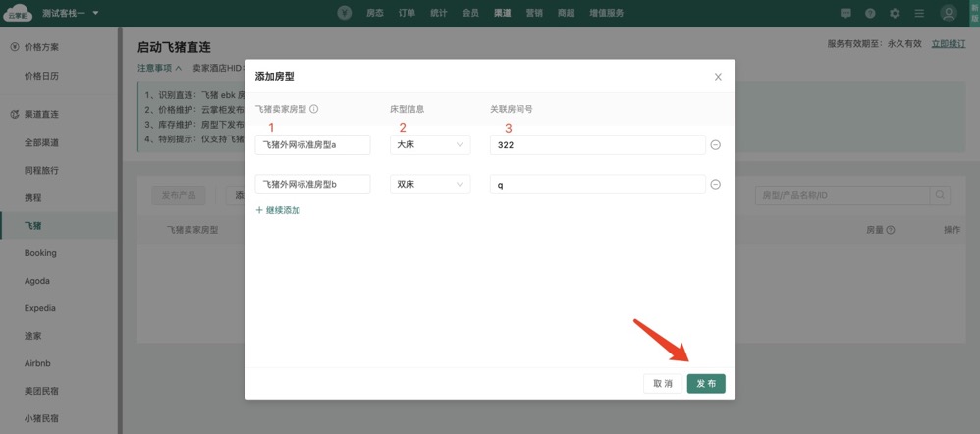Viewport: 980px width, 434px height.
Task: Select Booking in the channel sidebar
Action: pos(40,253)
